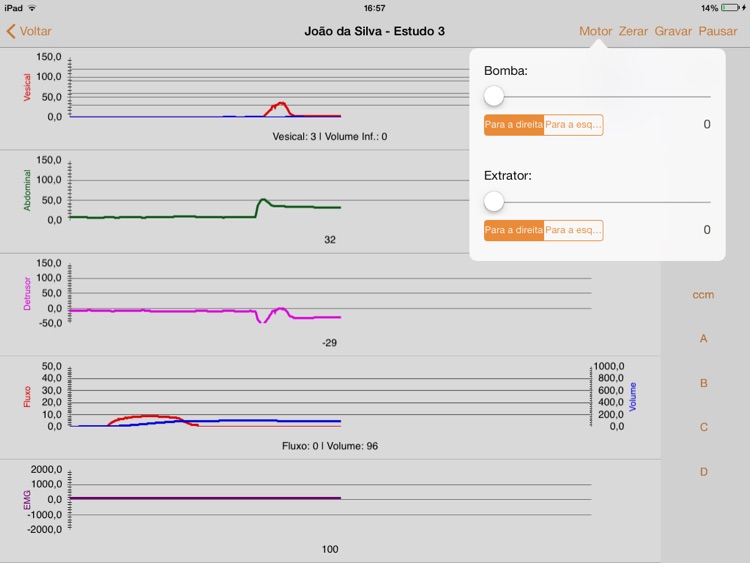The height and width of the screenshot is (563, 750).
Task: Set Bomba direction to Para a direita
Action: 514,125
